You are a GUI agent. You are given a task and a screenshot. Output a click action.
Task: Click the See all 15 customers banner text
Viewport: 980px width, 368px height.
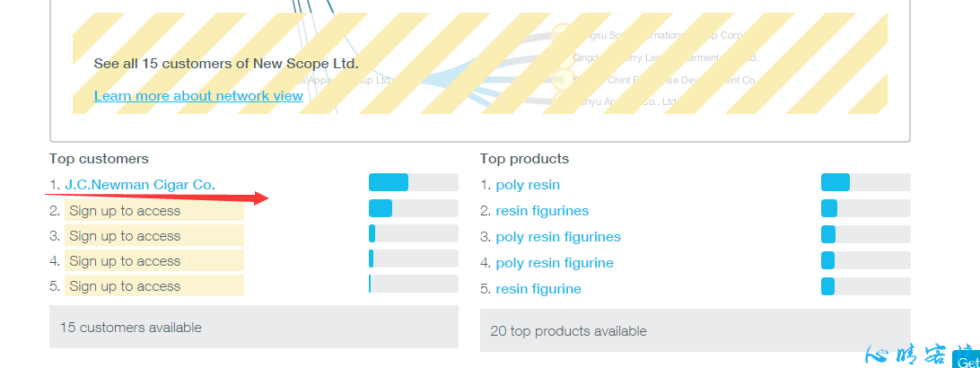[x=226, y=63]
